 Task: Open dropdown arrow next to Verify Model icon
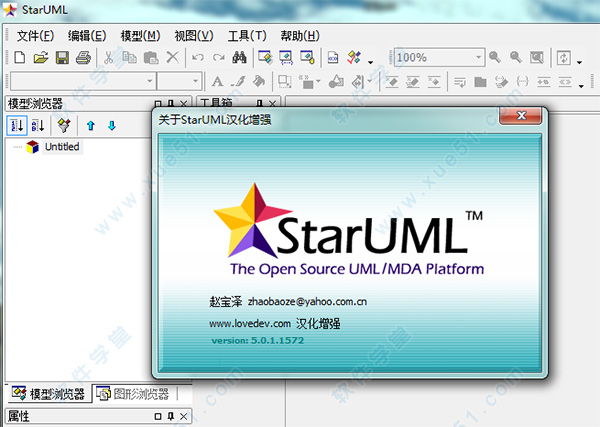tap(370, 62)
